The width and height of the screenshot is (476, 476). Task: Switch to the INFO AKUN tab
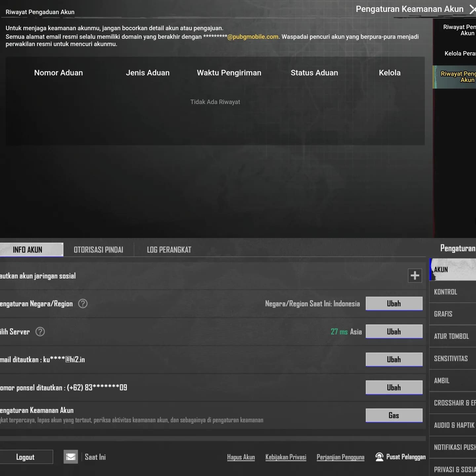tap(31, 250)
